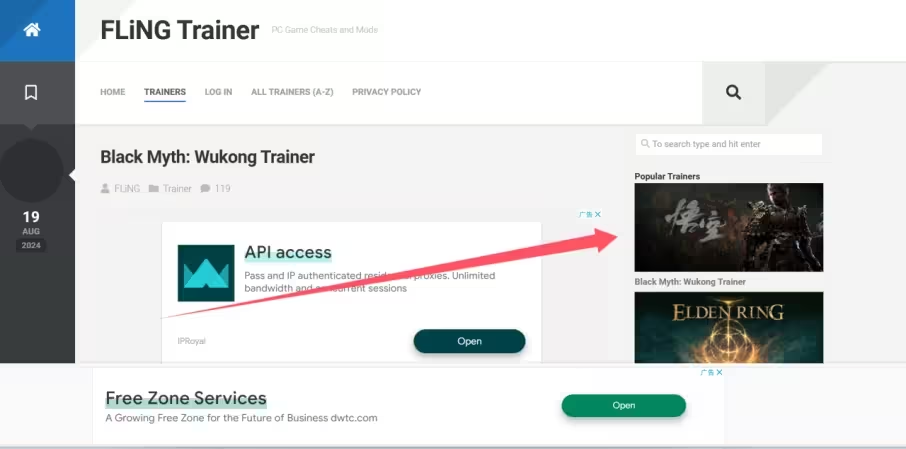The height and width of the screenshot is (449, 906).
Task: Click Open button in Free Zone ad
Action: [623, 406]
